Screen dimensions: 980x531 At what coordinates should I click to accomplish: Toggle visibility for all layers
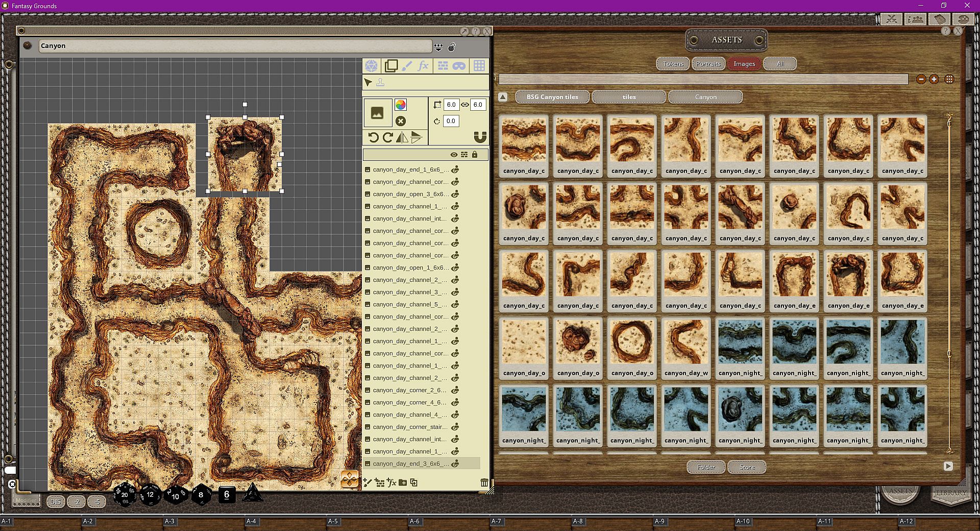(x=453, y=155)
